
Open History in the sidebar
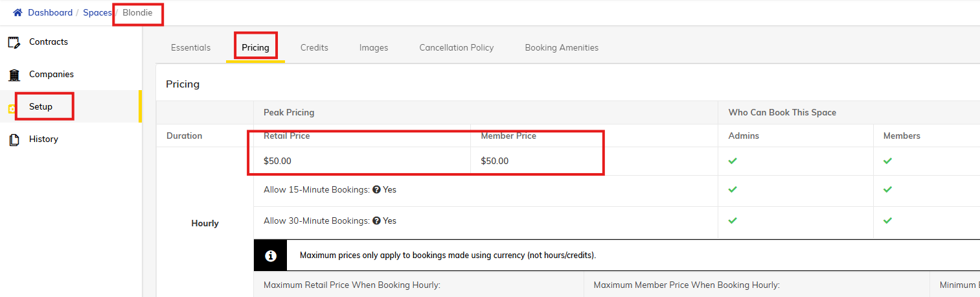(43, 139)
